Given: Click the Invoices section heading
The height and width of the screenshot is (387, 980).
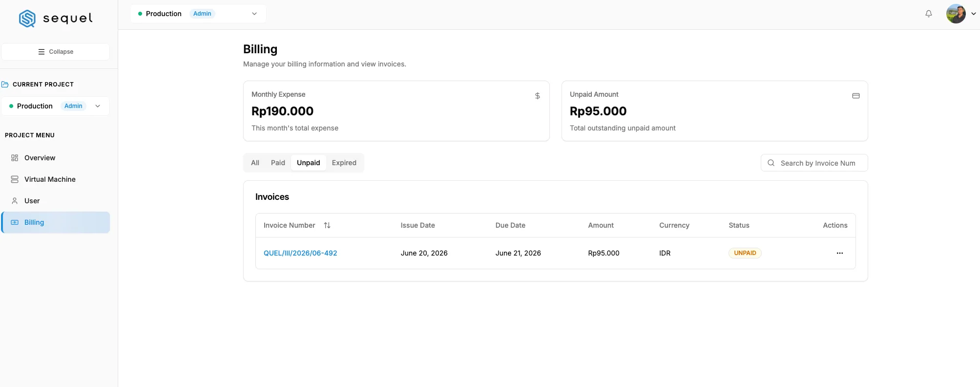Looking at the screenshot, I should pyautogui.click(x=272, y=197).
